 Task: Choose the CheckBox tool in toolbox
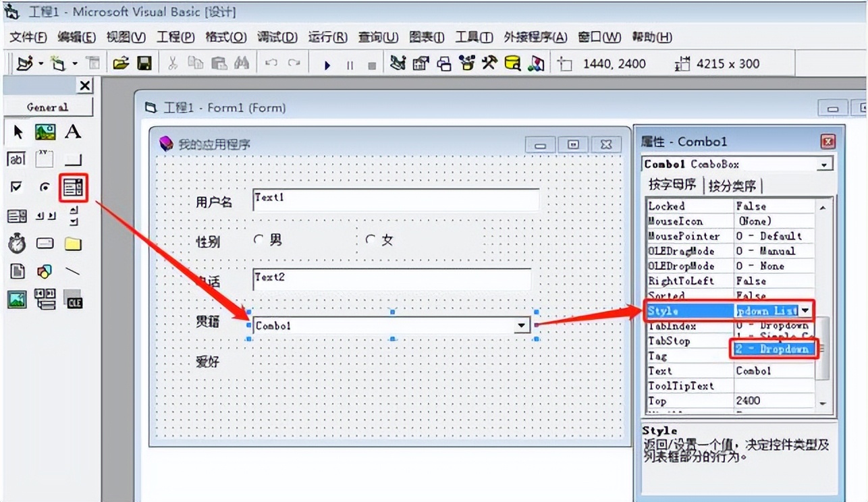point(17,188)
